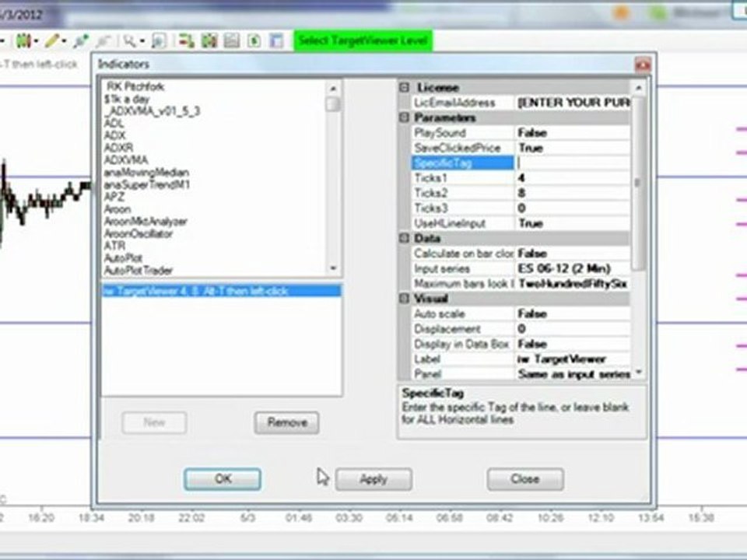
Task: Click the OK button
Action: pos(223,479)
